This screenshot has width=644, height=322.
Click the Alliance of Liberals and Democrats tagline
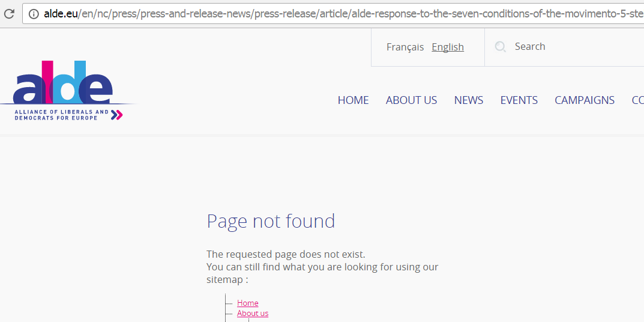point(61,115)
